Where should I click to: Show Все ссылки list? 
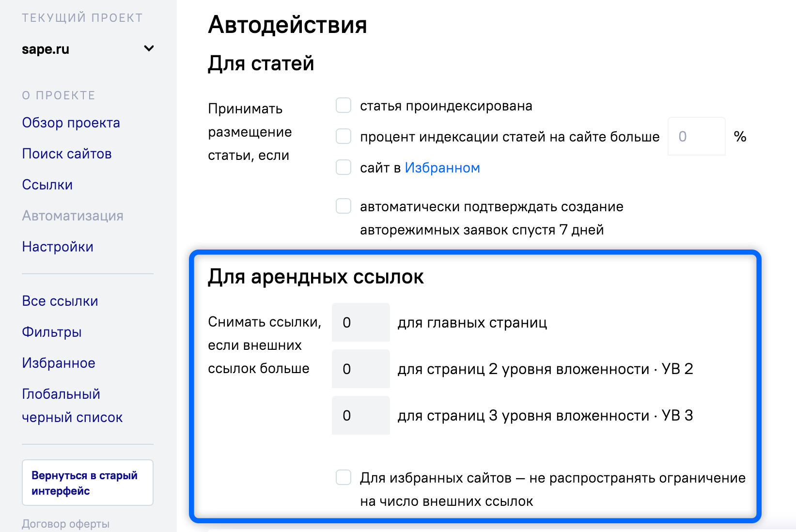(x=60, y=301)
